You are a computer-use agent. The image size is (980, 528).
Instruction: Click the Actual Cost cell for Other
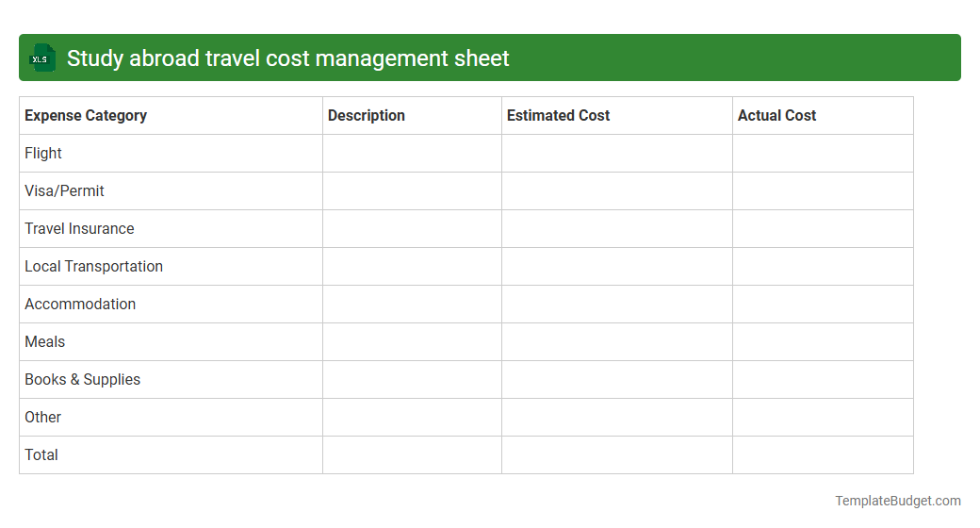pyautogui.click(x=823, y=418)
